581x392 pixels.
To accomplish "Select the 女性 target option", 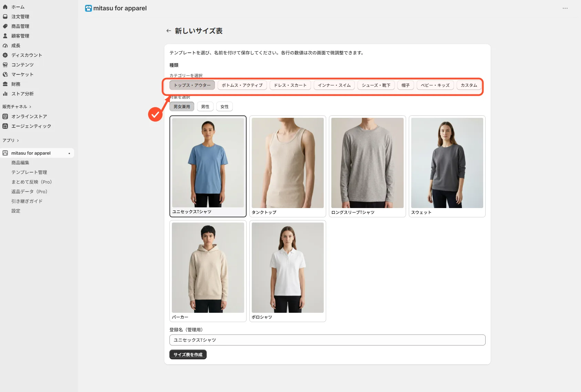I will pyautogui.click(x=225, y=107).
